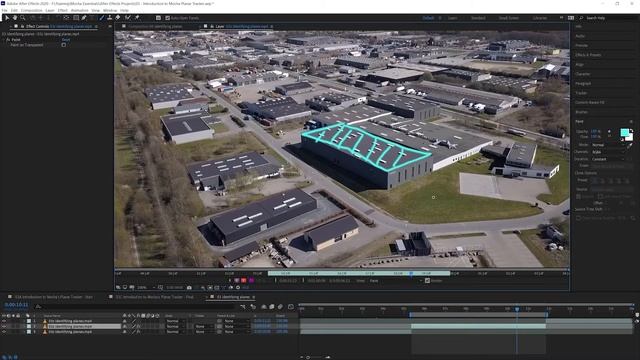Image resolution: width=640 pixels, height=360 pixels.
Task: Hide layer 2 with eye toggle
Action: [4, 327]
